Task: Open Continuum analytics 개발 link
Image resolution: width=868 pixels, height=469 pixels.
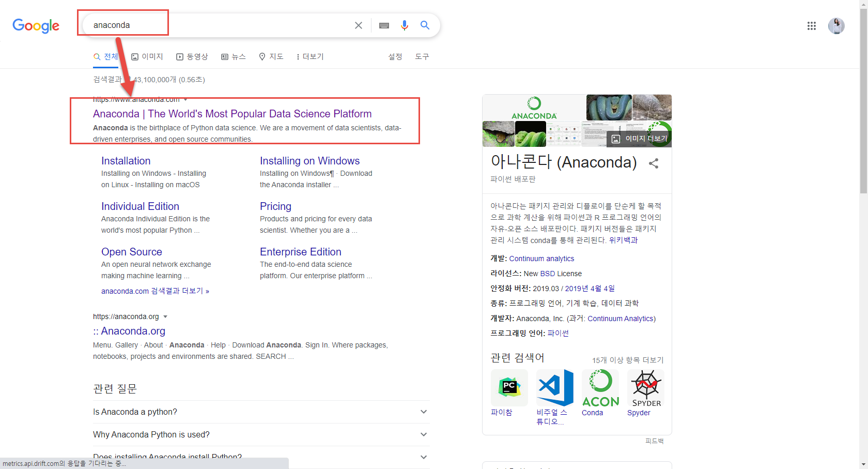Action: pos(541,259)
